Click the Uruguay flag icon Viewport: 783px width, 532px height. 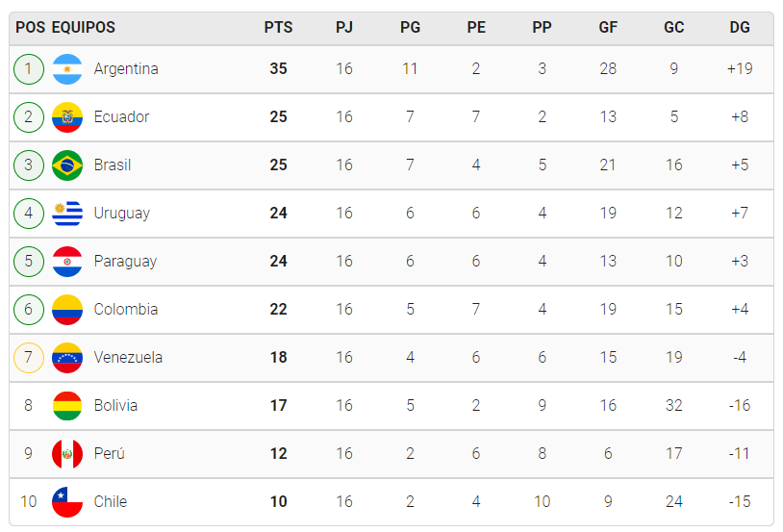[67, 214]
